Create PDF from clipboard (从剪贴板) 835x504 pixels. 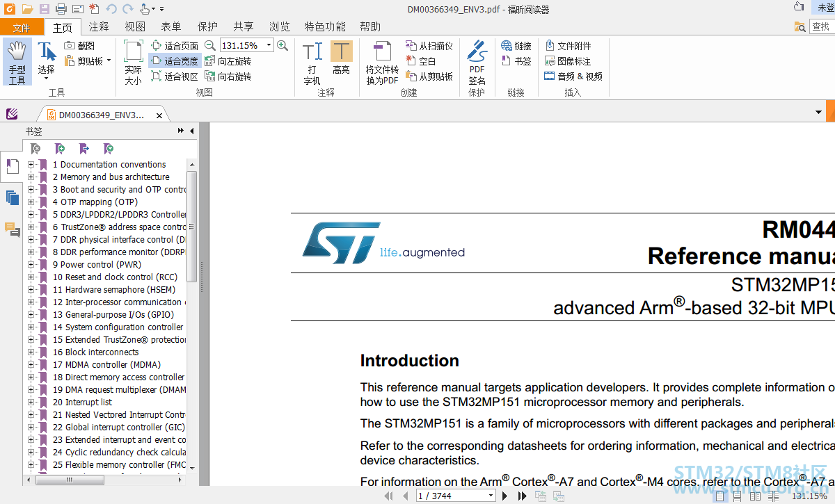tap(429, 76)
